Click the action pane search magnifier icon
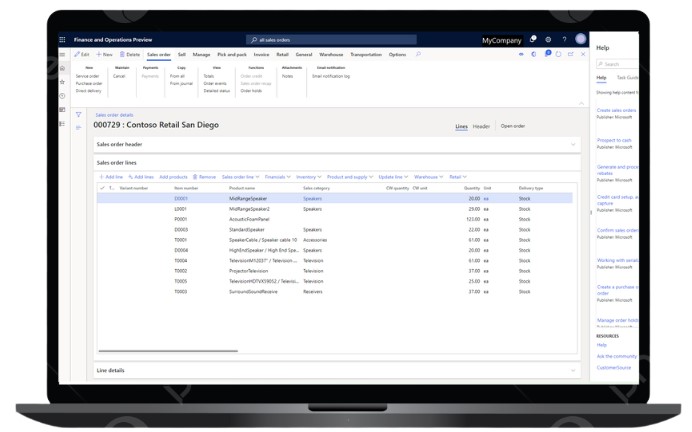This screenshot has height=432, width=692. (x=418, y=54)
